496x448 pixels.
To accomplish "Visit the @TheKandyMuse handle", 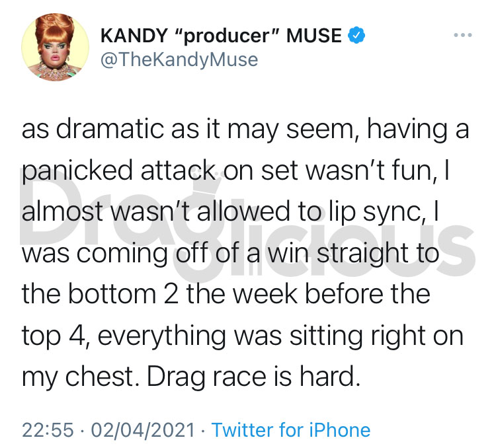I will click(x=179, y=59).
